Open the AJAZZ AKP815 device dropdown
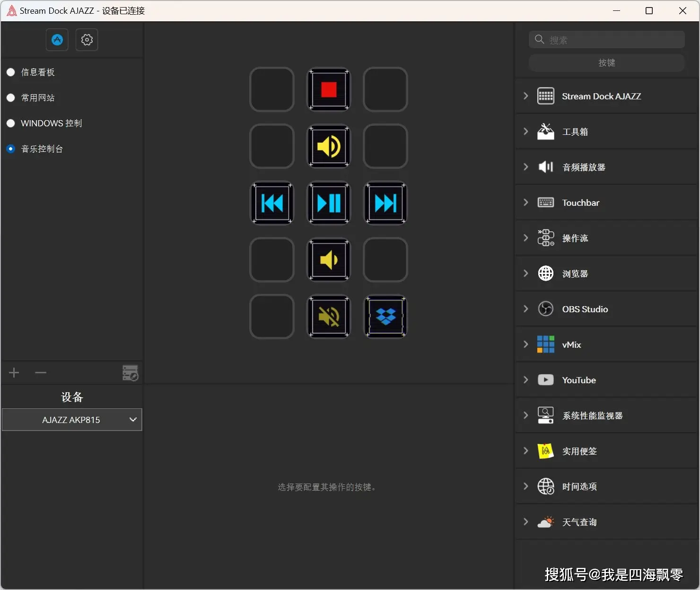The image size is (700, 590). 72,420
